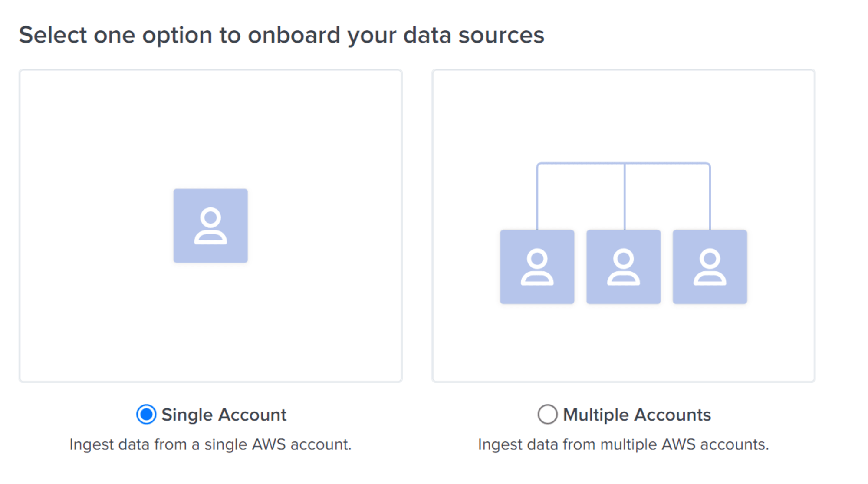Click the Multiple Accounts label
Image resolution: width=868 pixels, height=484 pixels.
[x=637, y=415]
